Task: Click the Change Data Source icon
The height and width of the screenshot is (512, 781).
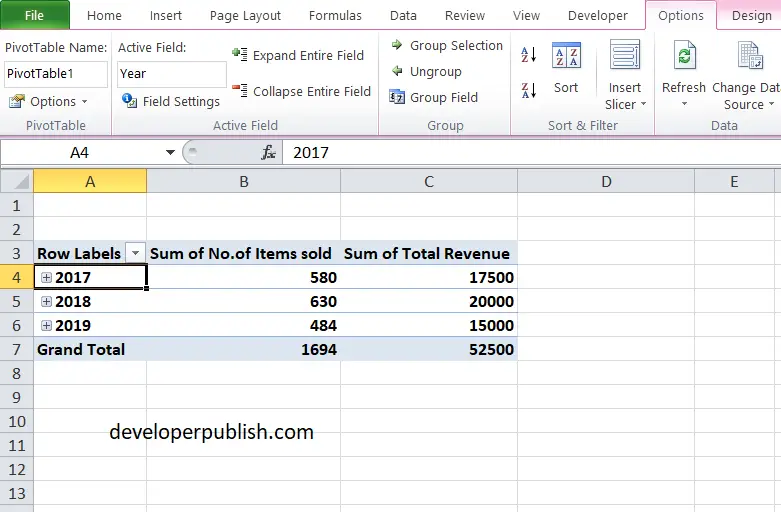Action: (x=750, y=55)
